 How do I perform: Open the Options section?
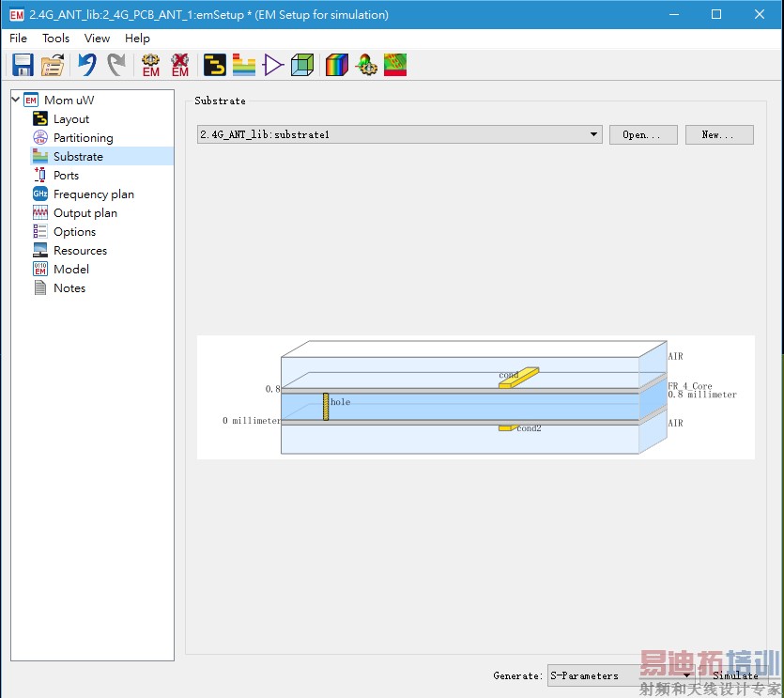point(74,232)
